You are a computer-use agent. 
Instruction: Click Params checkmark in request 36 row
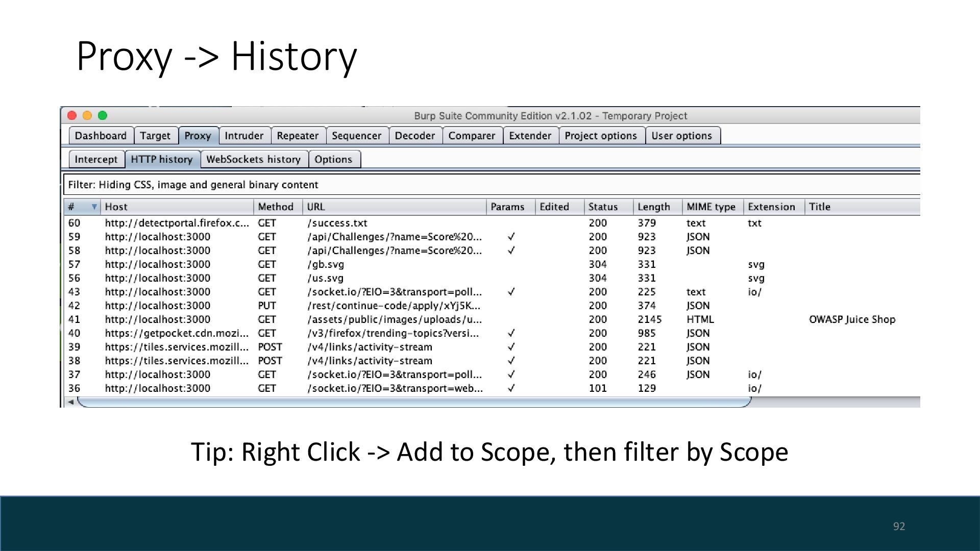pos(511,388)
